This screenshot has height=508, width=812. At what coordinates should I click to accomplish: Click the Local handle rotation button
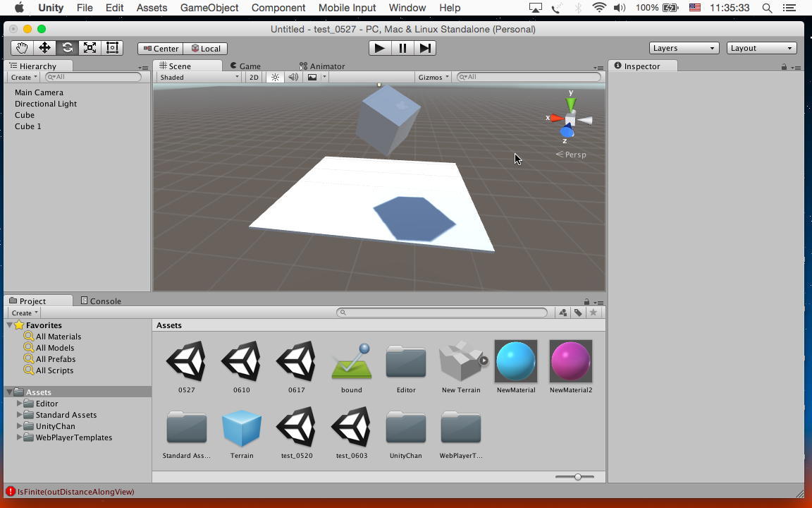click(x=205, y=48)
